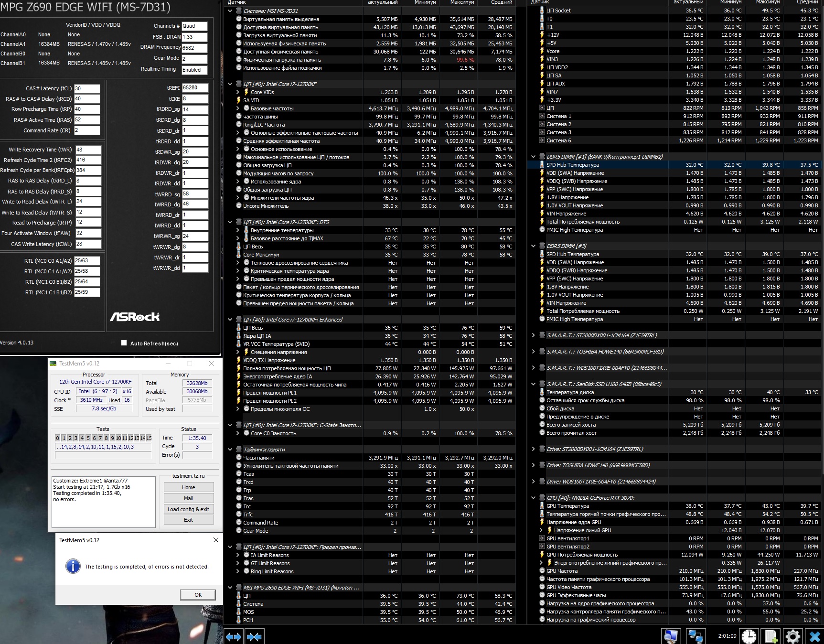
Task: Expand the IA Limit Reasons row
Action: [238, 555]
